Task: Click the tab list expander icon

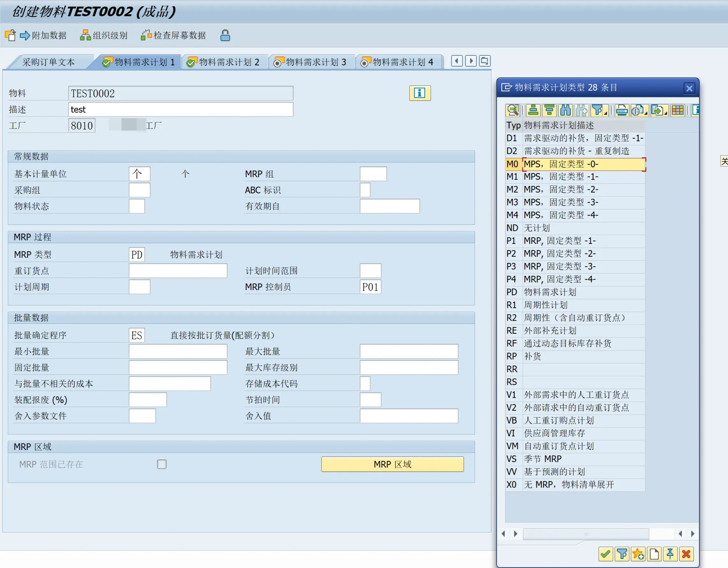Action: (x=485, y=61)
